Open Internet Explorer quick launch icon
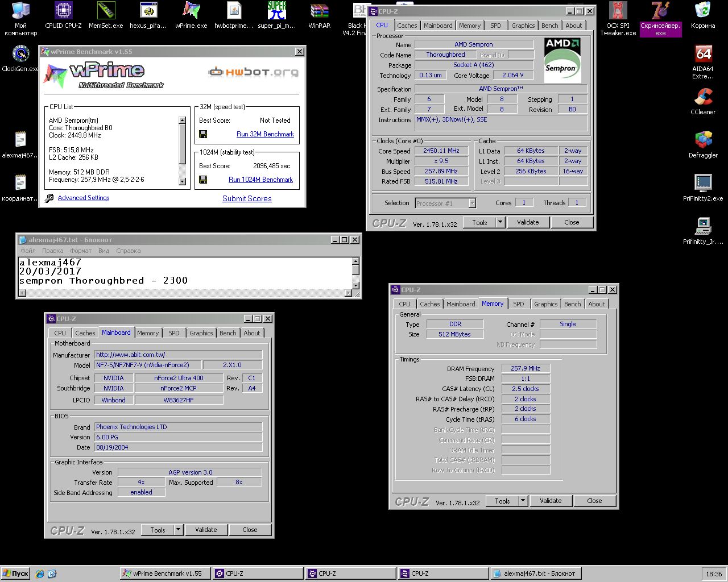The height and width of the screenshot is (582, 728). pyautogui.click(x=40, y=573)
